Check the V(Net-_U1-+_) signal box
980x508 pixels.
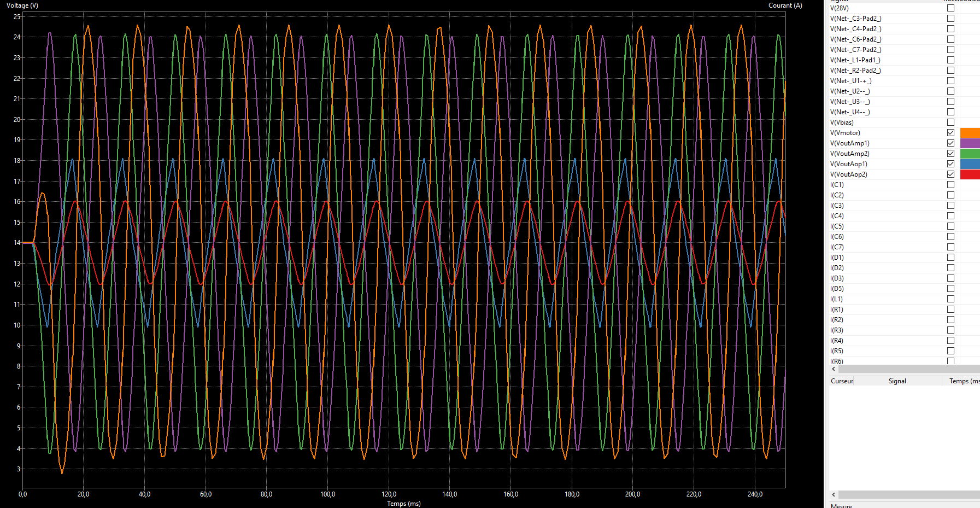pyautogui.click(x=950, y=81)
